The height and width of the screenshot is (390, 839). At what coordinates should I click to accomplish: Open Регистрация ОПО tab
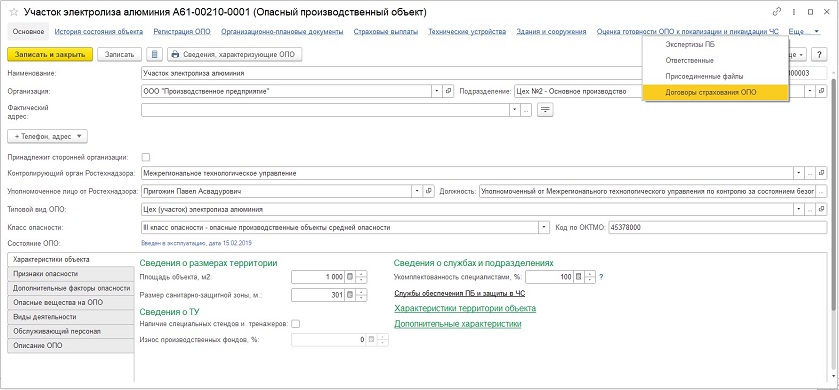(182, 32)
